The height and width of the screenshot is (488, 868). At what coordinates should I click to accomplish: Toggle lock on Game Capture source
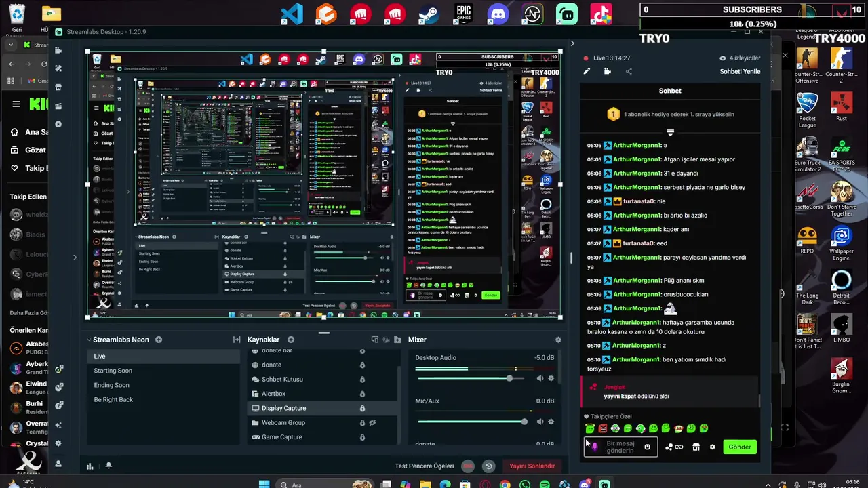point(362,437)
